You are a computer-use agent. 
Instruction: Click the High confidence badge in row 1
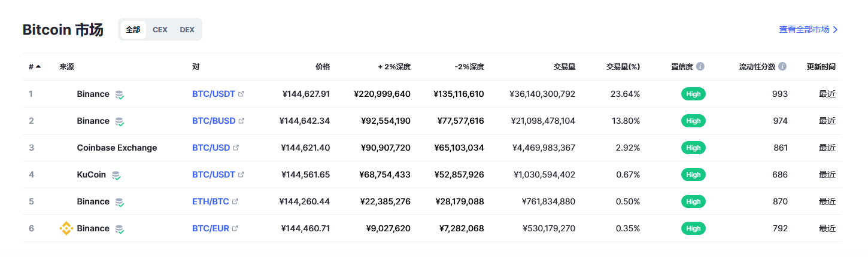[x=693, y=94]
